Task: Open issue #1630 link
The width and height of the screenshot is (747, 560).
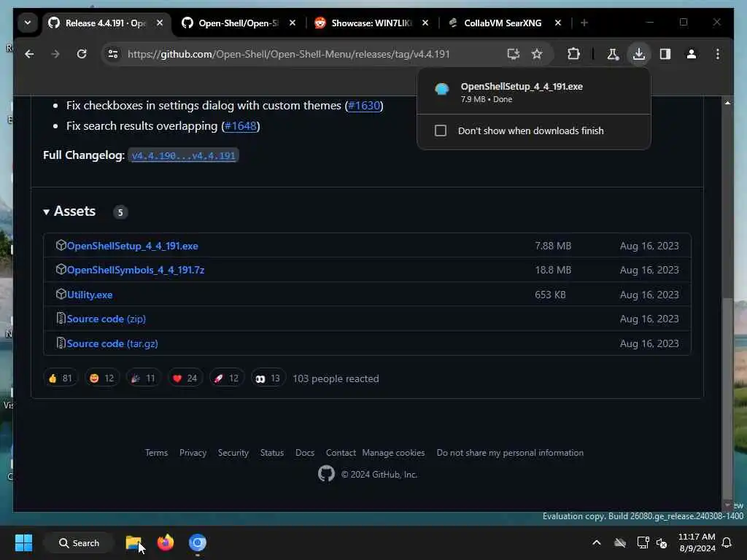Action: tap(364, 105)
